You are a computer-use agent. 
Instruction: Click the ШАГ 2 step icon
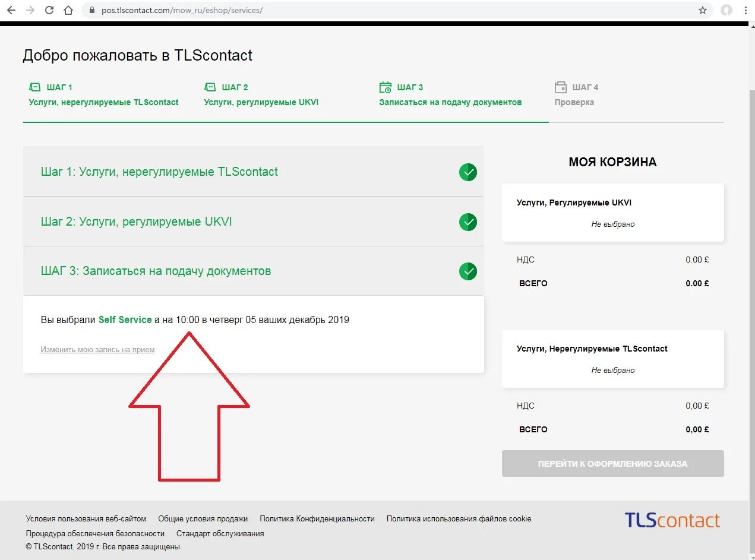210,87
